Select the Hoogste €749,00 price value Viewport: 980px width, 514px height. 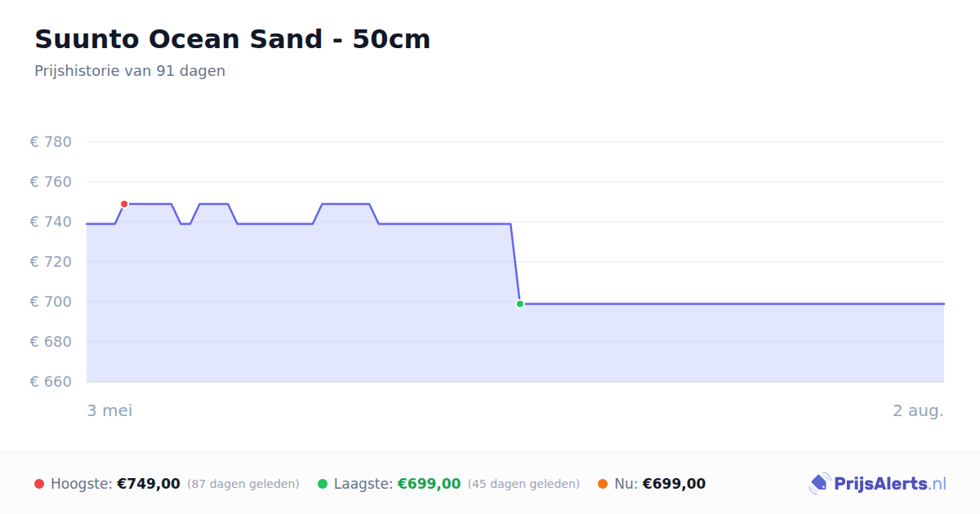click(149, 484)
